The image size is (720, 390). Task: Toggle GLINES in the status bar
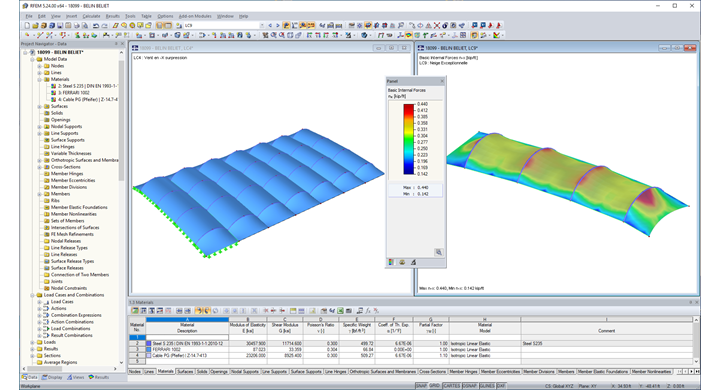pyautogui.click(x=487, y=386)
